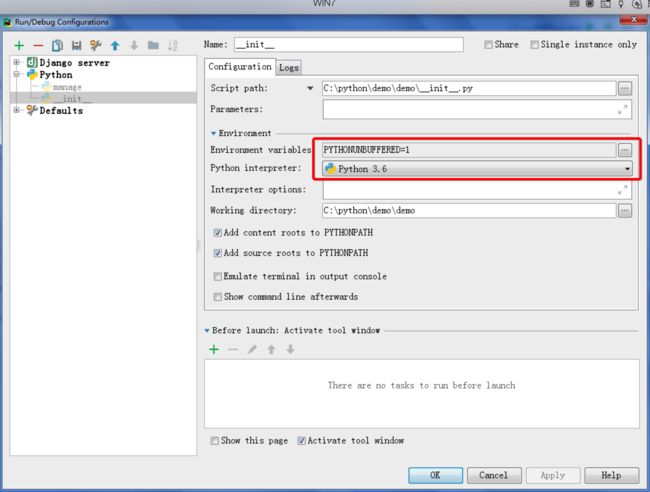Uncheck Add content roots to PYTHONPATH
650x492 pixels.
click(x=217, y=233)
